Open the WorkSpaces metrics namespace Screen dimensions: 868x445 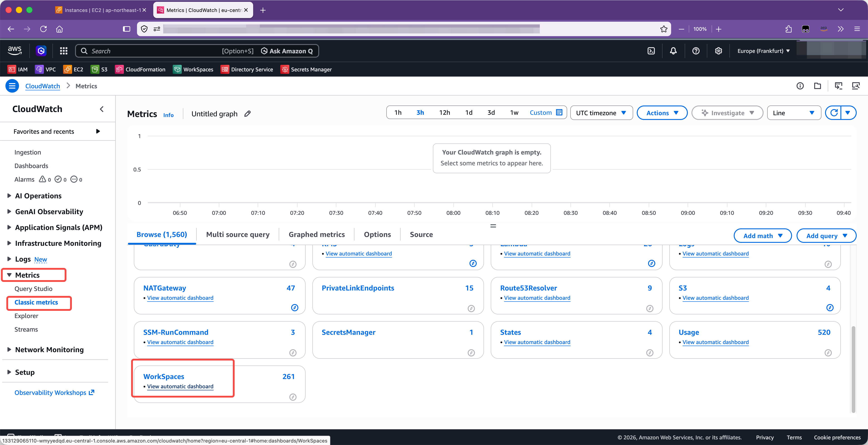tap(163, 376)
